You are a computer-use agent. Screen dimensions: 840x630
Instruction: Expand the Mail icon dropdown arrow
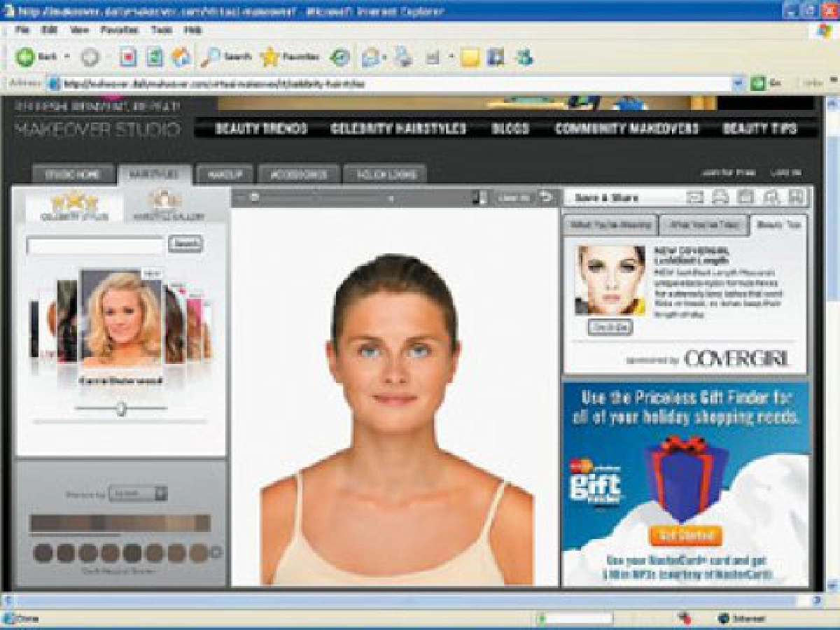384,57
